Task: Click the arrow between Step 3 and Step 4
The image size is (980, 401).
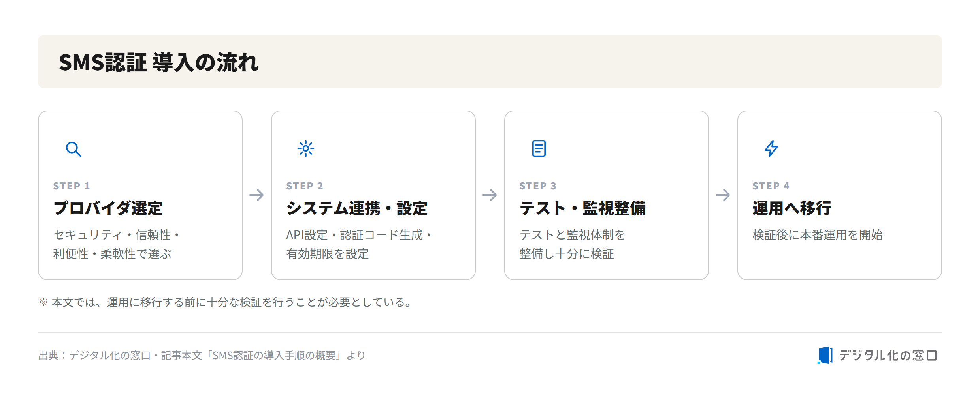Action: pyautogui.click(x=723, y=195)
